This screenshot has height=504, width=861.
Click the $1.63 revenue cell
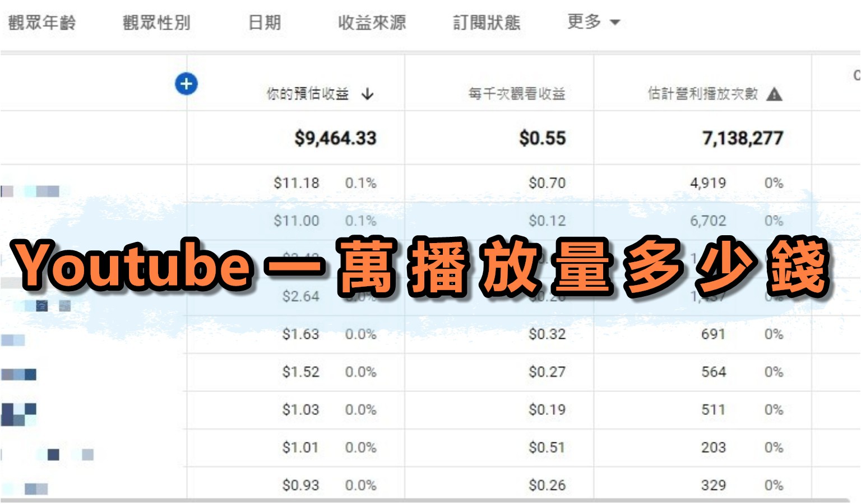click(300, 334)
